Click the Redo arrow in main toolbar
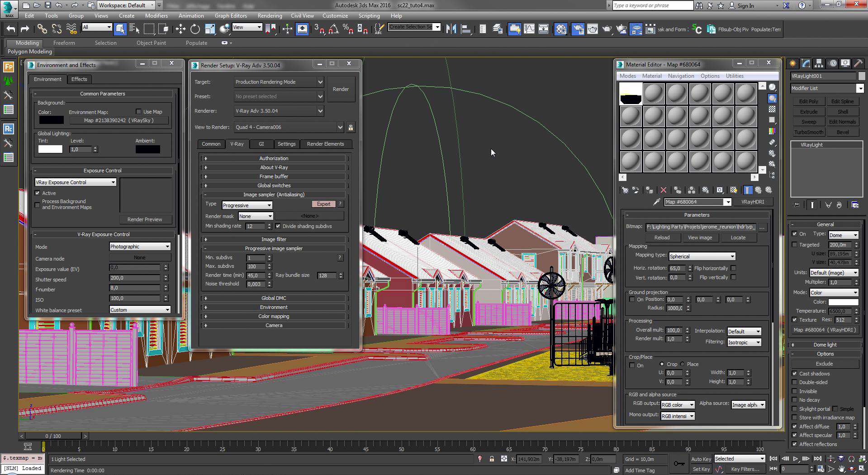Image resolution: width=868 pixels, height=475 pixels. (x=25, y=29)
